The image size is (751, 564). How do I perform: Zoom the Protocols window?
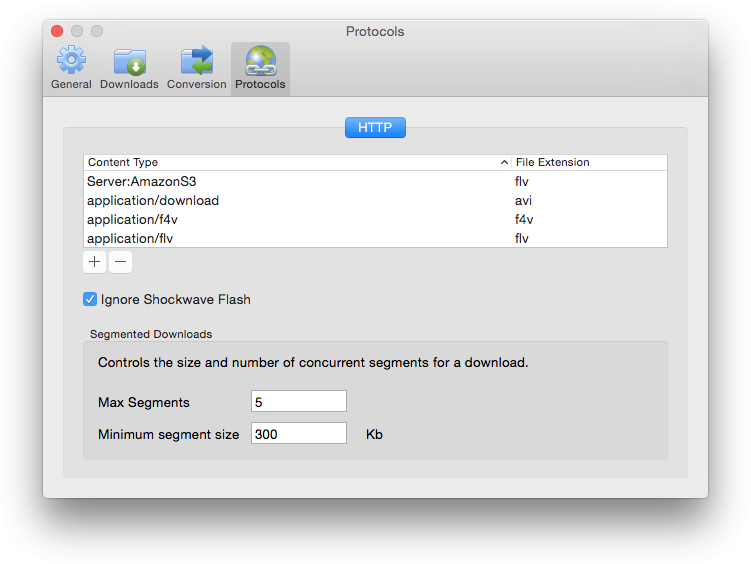(97, 31)
